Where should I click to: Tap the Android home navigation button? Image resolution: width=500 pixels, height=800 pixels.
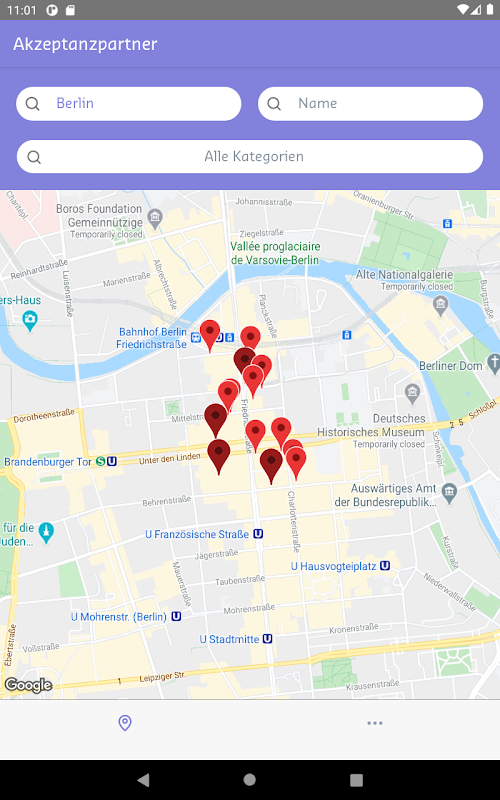coord(249,780)
